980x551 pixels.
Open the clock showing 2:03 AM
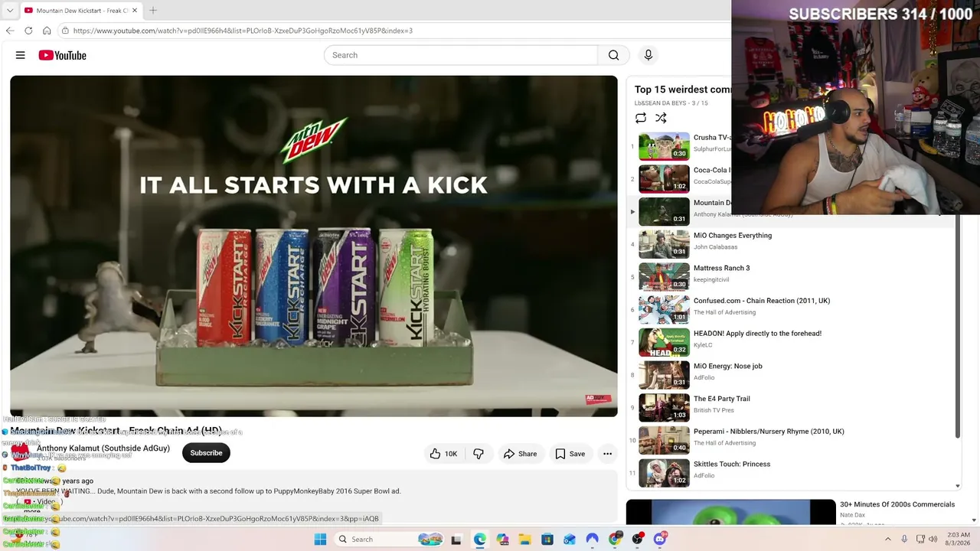(x=959, y=540)
